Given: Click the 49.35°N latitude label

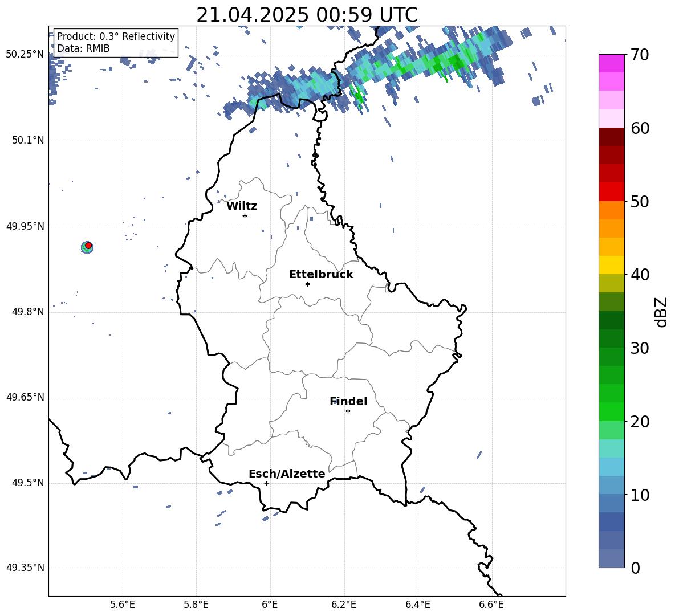Looking at the screenshot, I should [x=25, y=568].
